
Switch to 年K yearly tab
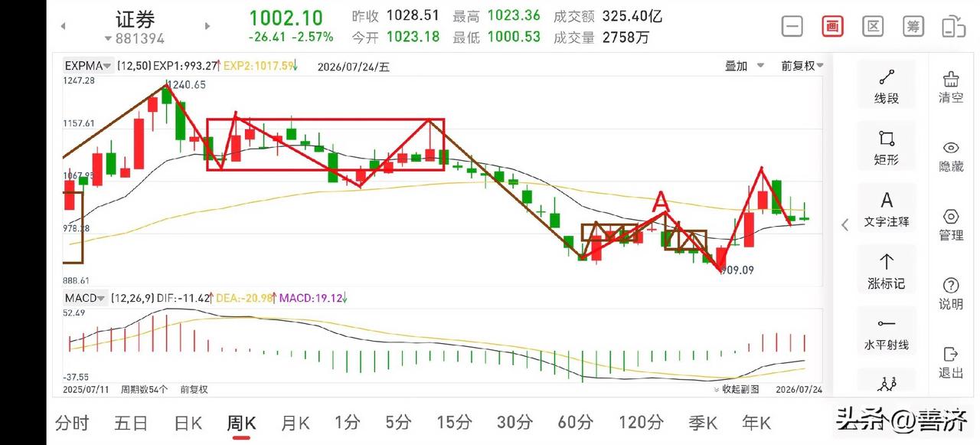756,422
